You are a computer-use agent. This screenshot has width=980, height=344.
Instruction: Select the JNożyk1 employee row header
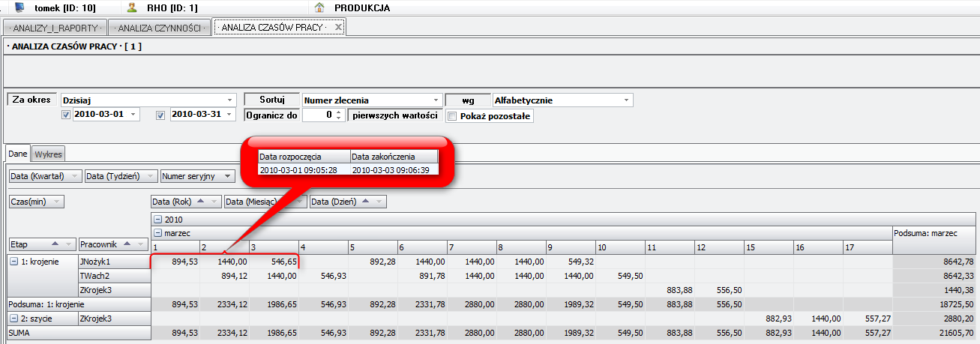coord(115,262)
